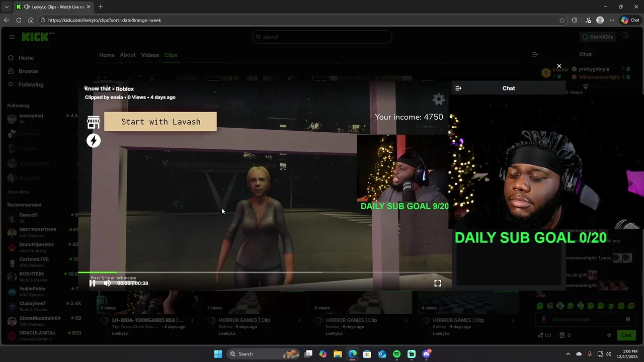The height and width of the screenshot is (362, 644).
Task: Open browser home page
Action: pyautogui.click(x=31, y=20)
